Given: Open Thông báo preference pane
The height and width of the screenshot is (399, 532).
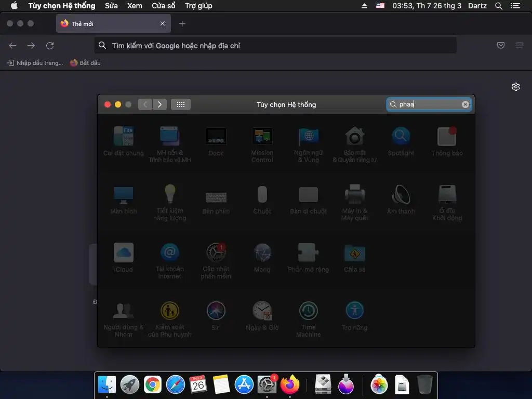Looking at the screenshot, I should tap(447, 141).
